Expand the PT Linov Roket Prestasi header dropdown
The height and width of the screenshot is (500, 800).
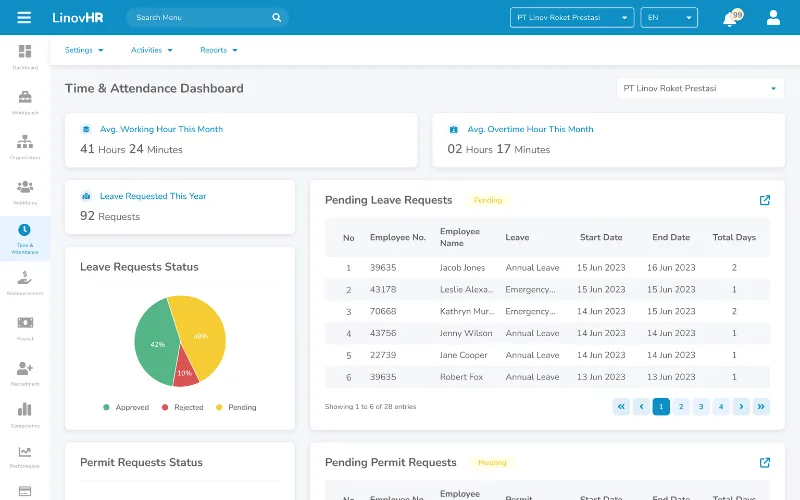click(572, 17)
